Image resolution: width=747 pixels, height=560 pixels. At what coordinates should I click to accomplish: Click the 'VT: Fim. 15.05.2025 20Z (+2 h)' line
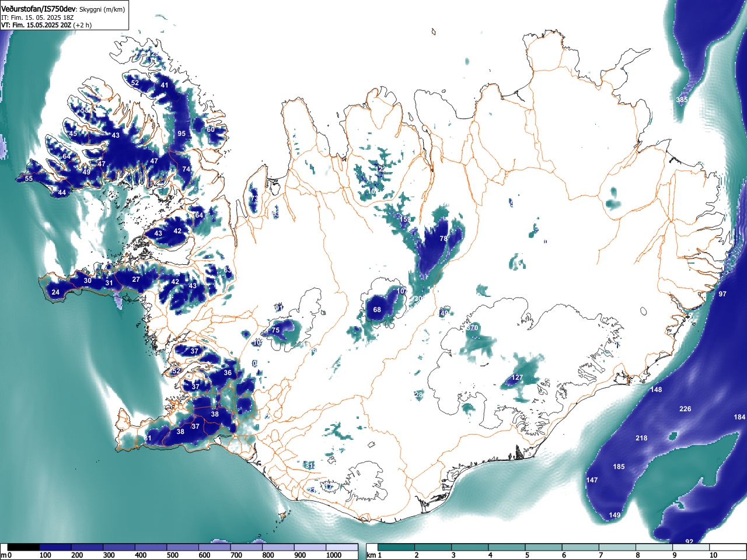coord(46,25)
